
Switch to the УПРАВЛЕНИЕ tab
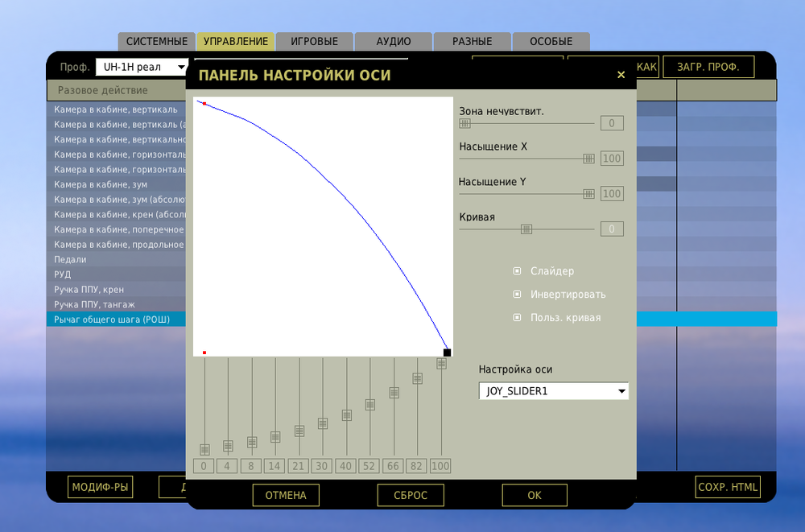[x=236, y=41]
